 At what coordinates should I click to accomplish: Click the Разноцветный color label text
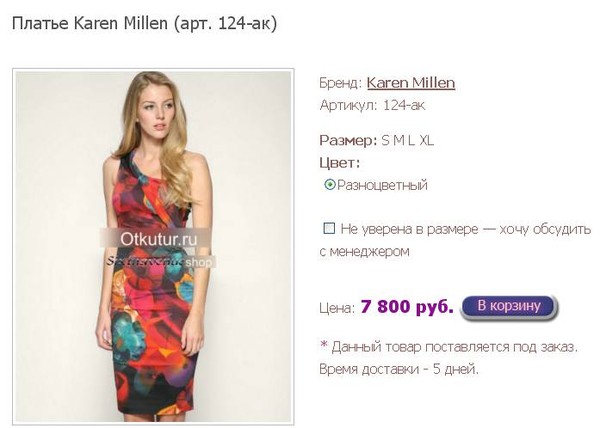[x=382, y=185]
